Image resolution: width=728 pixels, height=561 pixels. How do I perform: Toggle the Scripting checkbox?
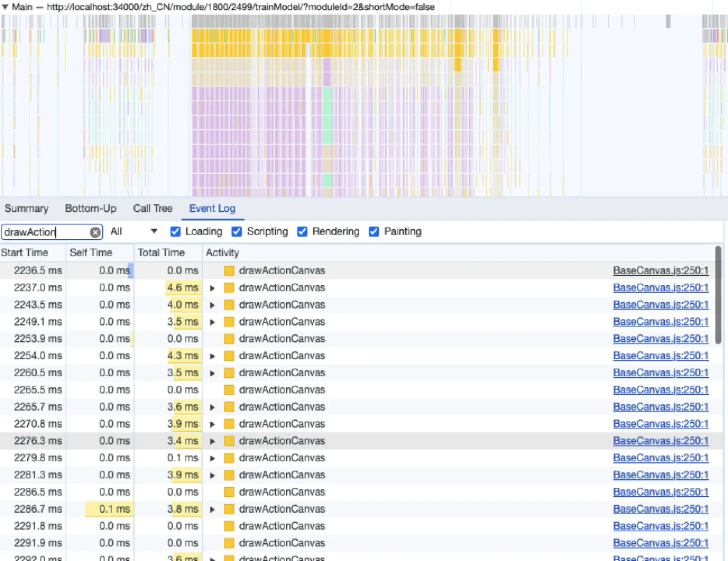click(237, 232)
